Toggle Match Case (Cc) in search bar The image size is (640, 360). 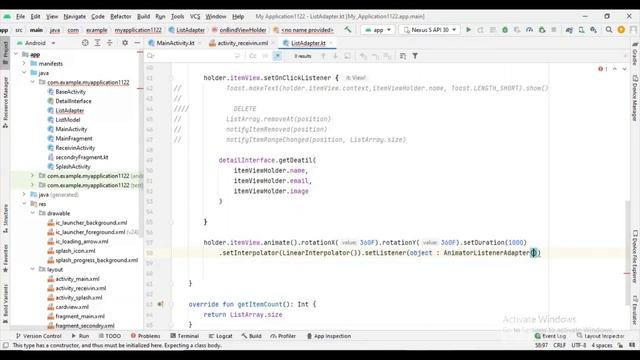point(253,56)
